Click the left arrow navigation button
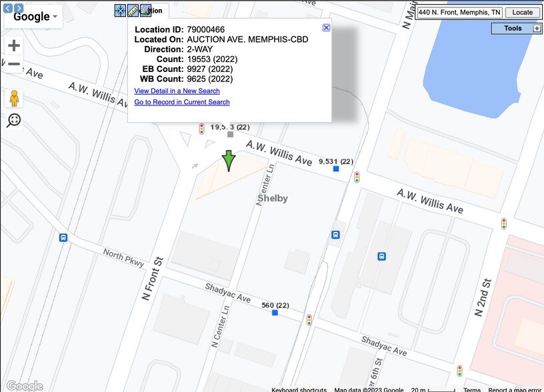 [x=9, y=8]
